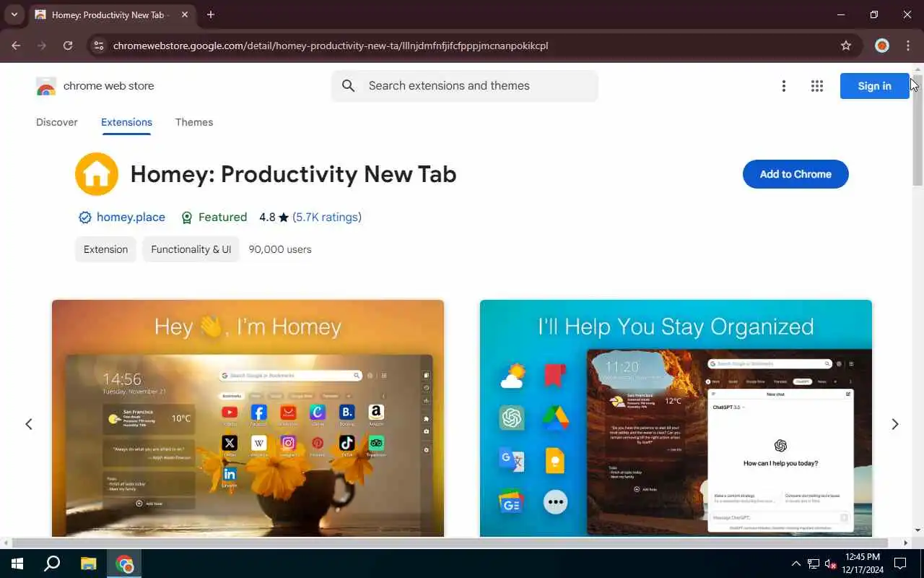Viewport: 924px width, 578px height.
Task: Open the 5.7K ratings link
Action: (x=327, y=217)
